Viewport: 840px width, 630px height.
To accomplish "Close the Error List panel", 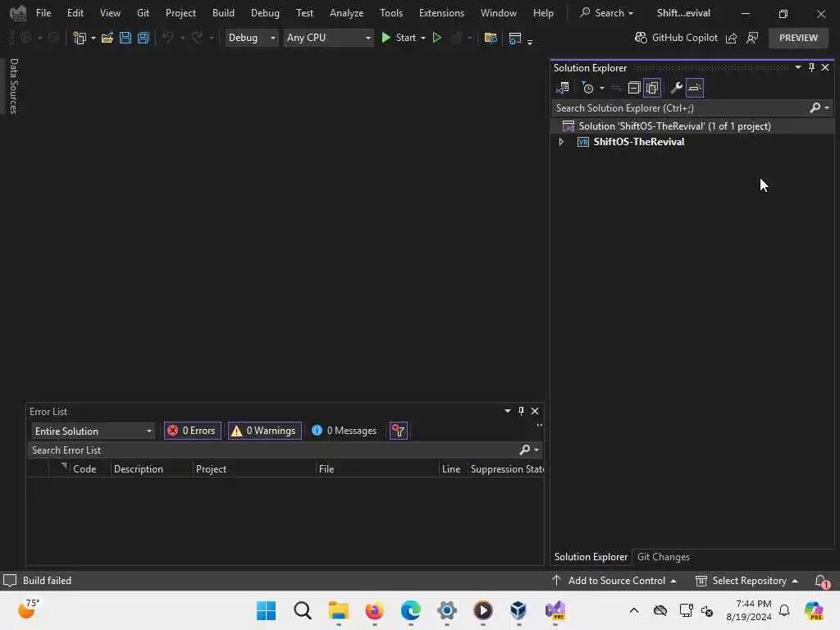I will [x=535, y=412].
